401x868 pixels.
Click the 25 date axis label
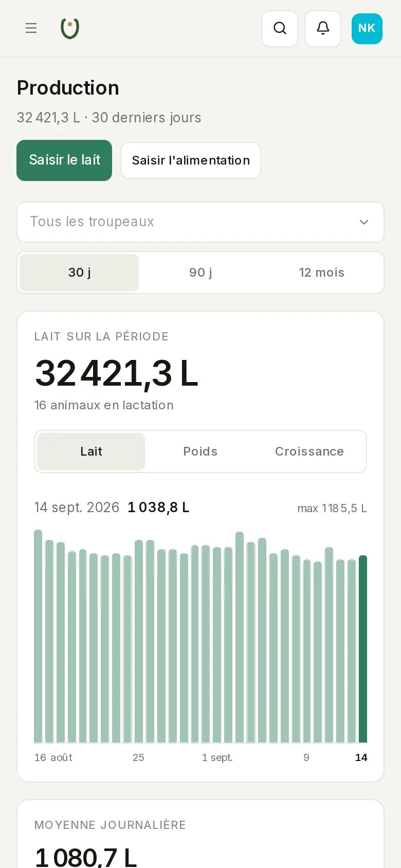coord(138,757)
